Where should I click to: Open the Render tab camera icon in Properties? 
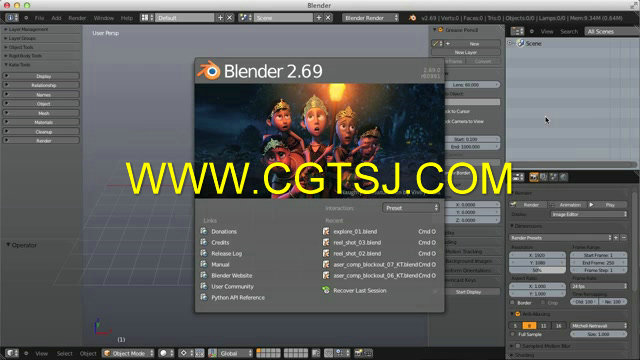click(x=533, y=177)
